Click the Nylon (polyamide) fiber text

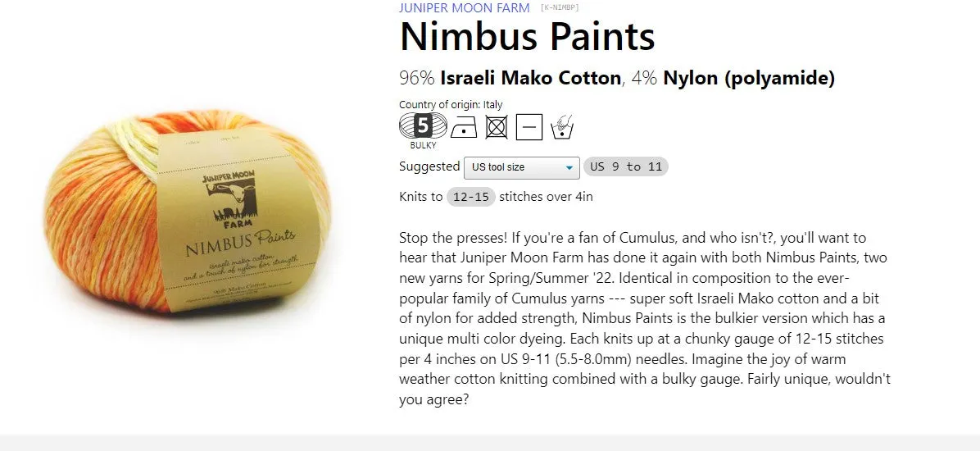pos(749,78)
